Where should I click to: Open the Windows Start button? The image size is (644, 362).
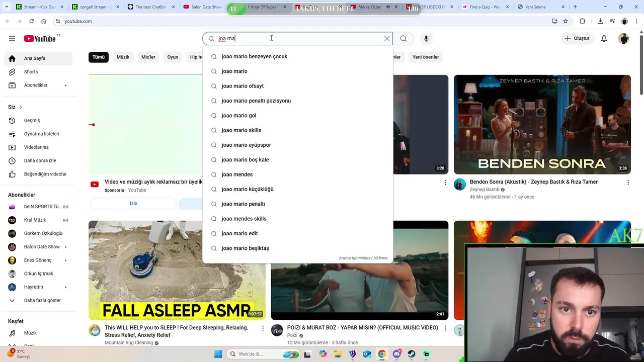218,354
